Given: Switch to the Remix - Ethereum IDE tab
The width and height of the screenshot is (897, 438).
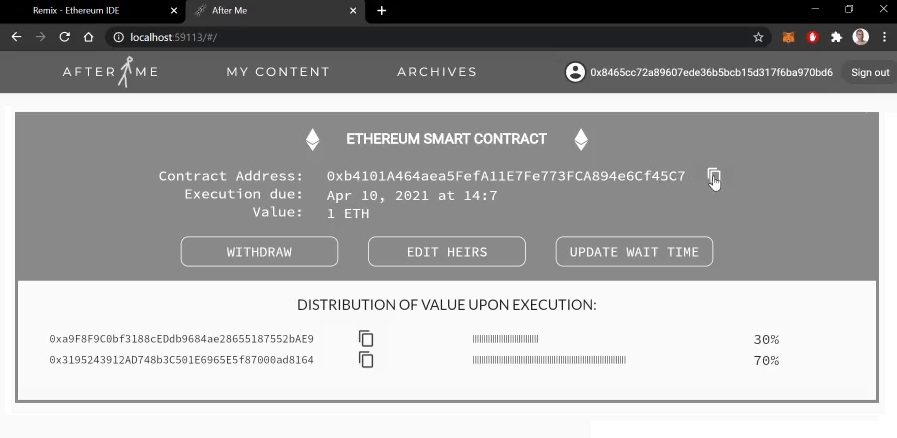Looking at the screenshot, I should tap(92, 11).
